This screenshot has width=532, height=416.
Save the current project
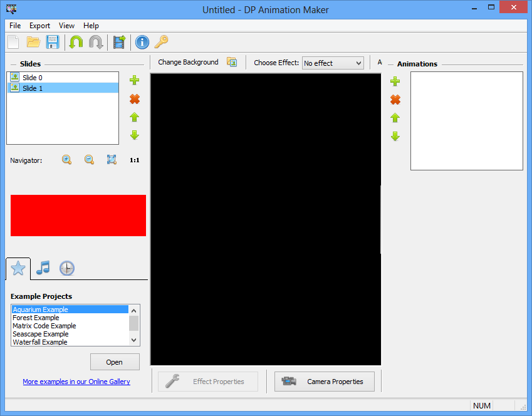pyautogui.click(x=53, y=42)
